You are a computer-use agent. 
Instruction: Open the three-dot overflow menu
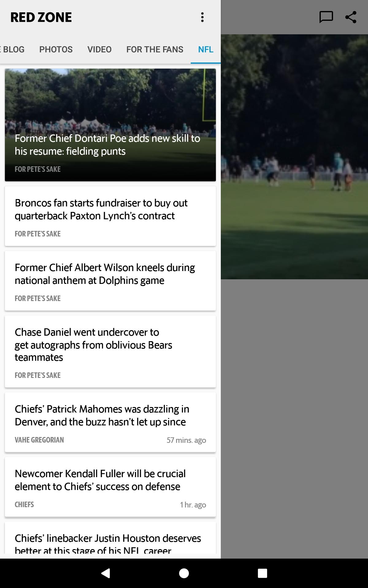(x=202, y=17)
